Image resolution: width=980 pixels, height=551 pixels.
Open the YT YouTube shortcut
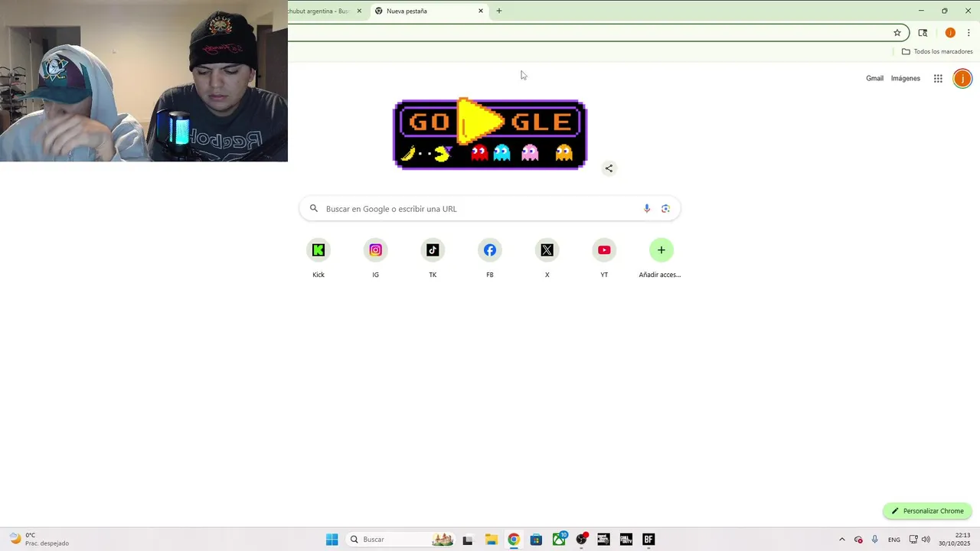[604, 250]
